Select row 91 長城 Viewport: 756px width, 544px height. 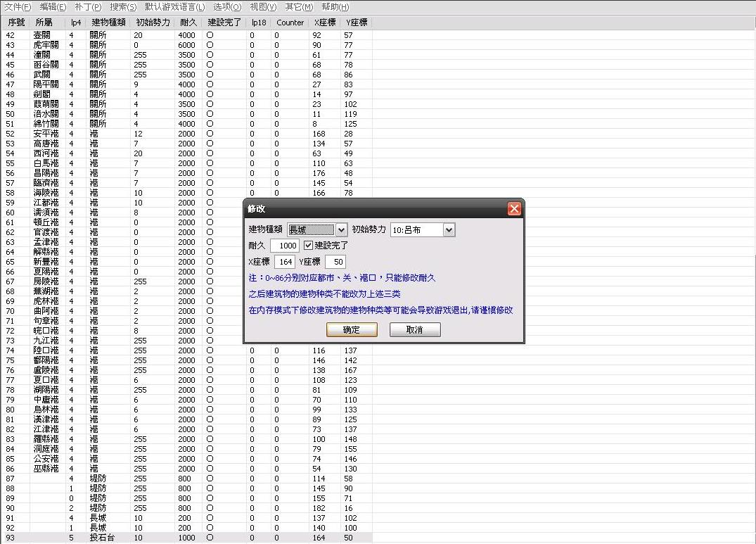[187, 518]
